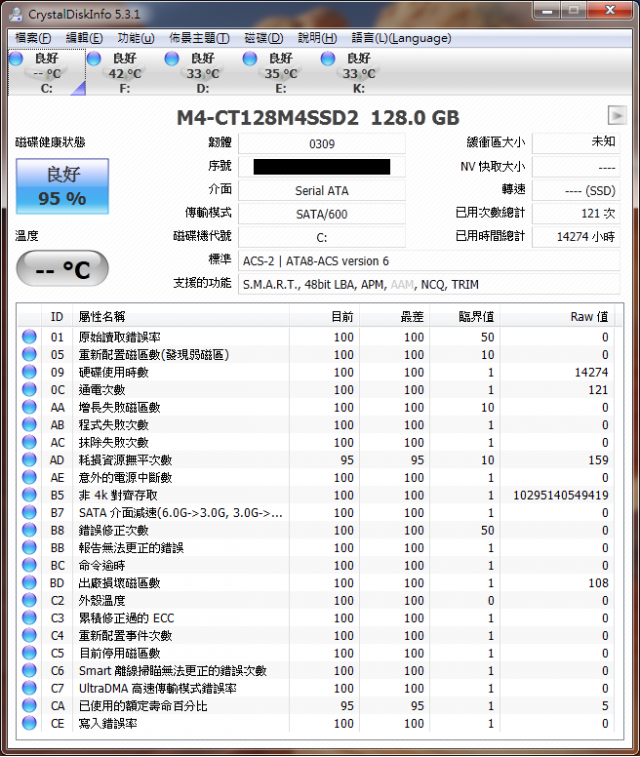Click the 屬性名稱 column header
Screen dimensions: 640x757
click(181, 316)
